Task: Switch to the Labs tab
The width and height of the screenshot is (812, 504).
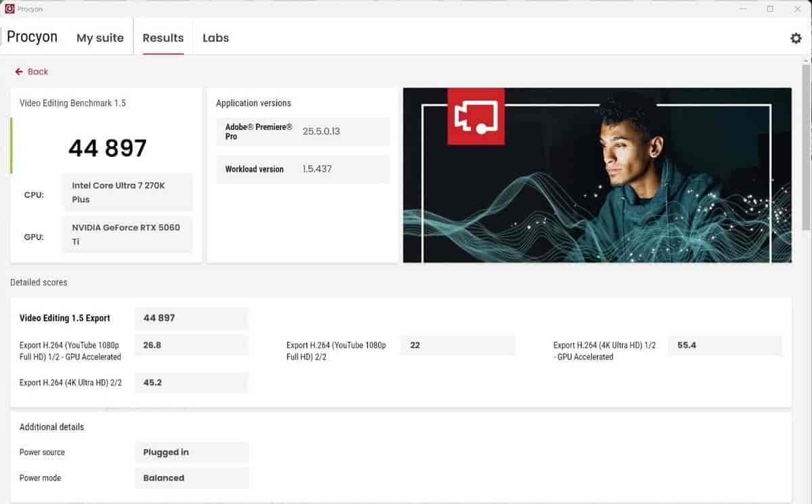Action: point(216,38)
